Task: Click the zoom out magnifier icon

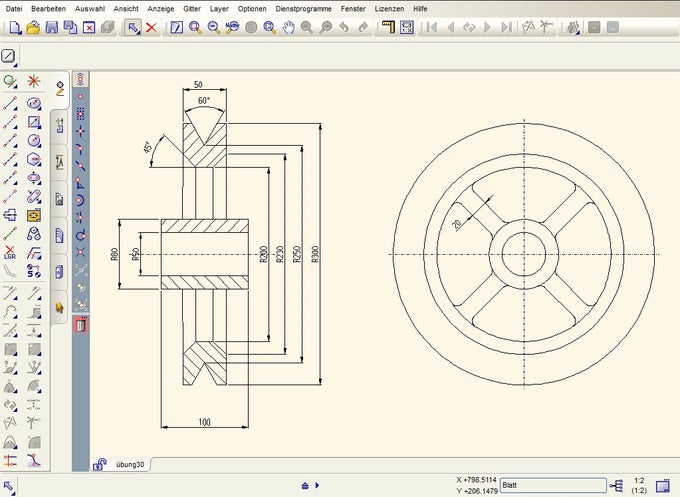Action: point(214,28)
